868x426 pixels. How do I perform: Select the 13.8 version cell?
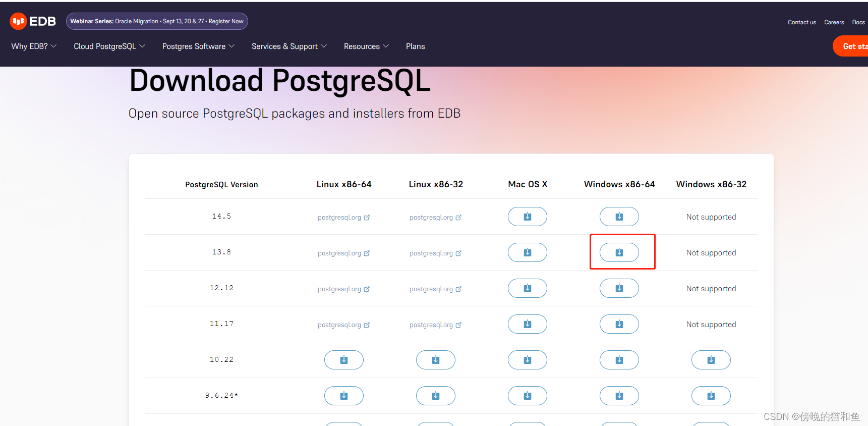click(x=221, y=252)
